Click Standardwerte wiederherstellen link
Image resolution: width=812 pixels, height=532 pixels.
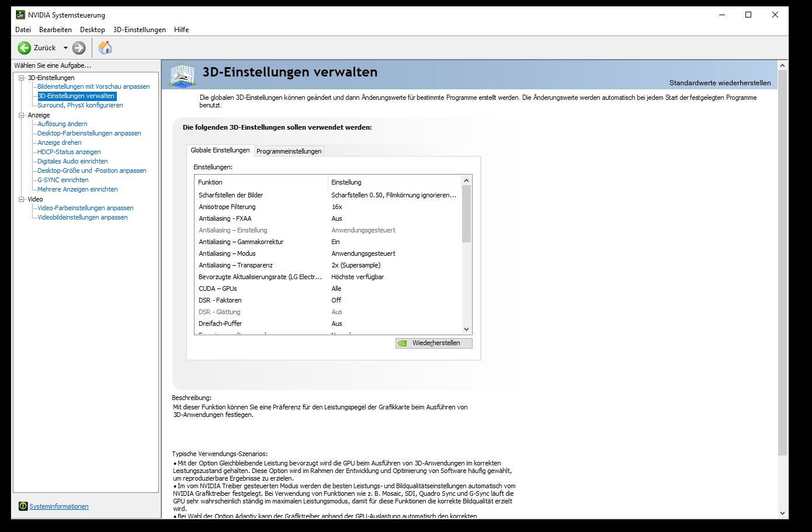pos(720,83)
